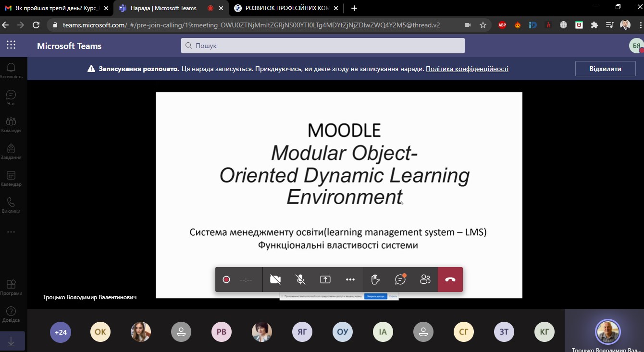The height and width of the screenshot is (352, 644).
Task: Click presenter name Троцько Володимир Валентинович
Action: [90, 297]
